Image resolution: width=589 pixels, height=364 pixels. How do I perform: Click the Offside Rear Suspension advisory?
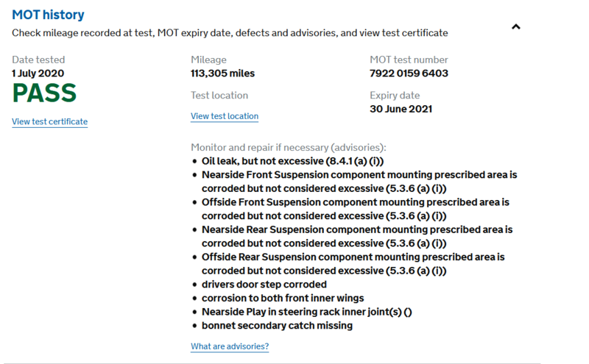point(353,264)
